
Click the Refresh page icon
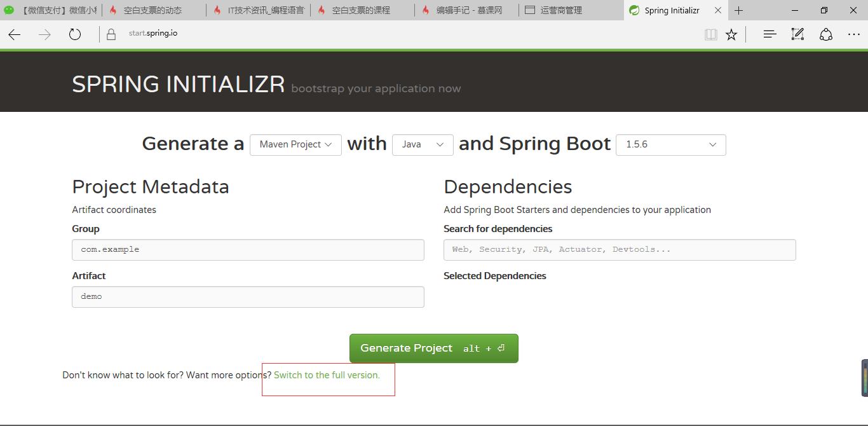pyautogui.click(x=74, y=34)
